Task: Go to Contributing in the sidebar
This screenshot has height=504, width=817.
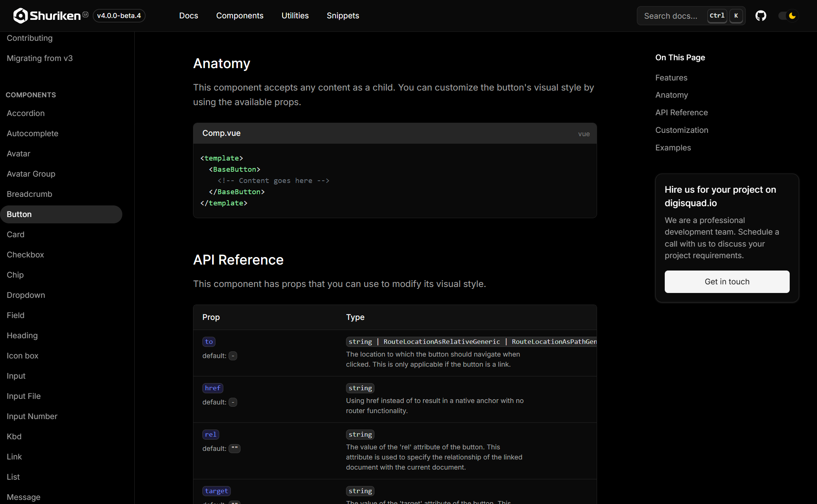Action: point(30,38)
